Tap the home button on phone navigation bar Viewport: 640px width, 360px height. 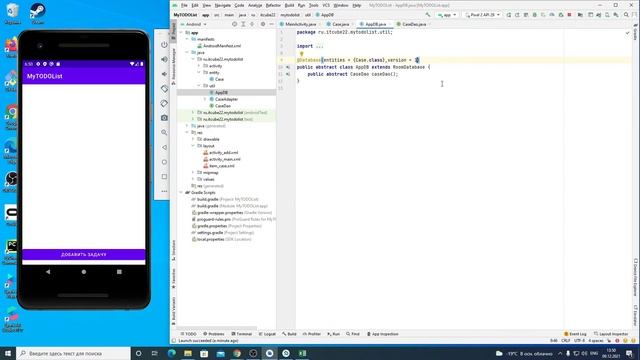(84, 271)
